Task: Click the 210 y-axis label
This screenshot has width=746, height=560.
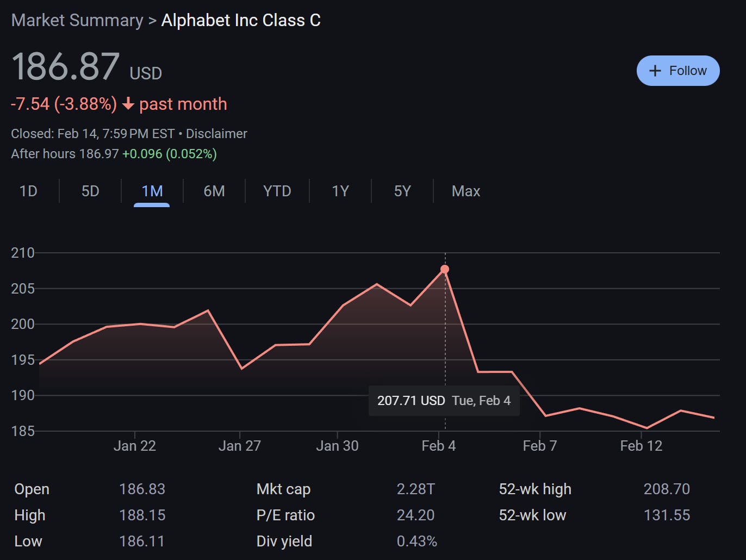Action: pos(23,253)
